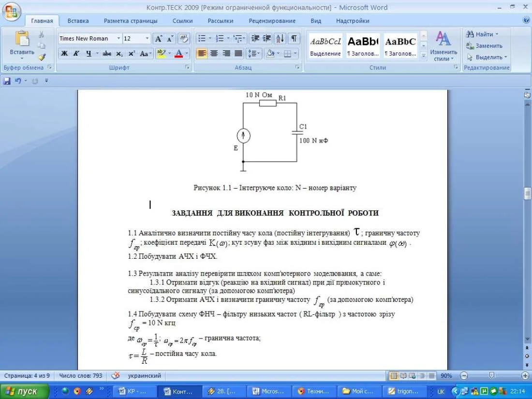Toggle superscript formatting
The image size is (532, 399).
point(131,54)
